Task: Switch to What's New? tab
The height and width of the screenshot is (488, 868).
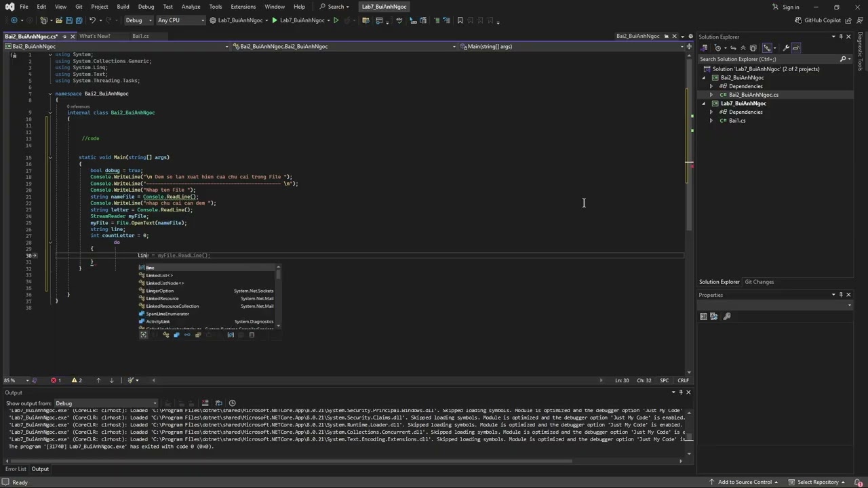Action: click(95, 36)
